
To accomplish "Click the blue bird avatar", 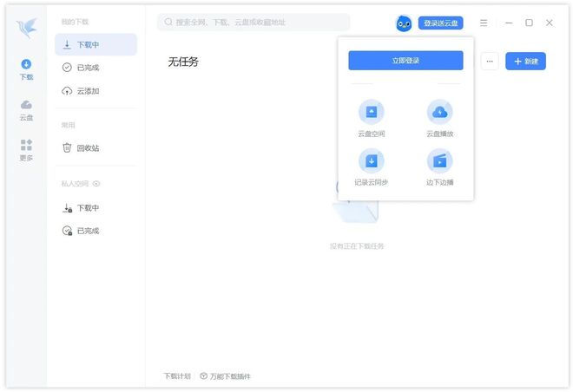I will click(404, 23).
